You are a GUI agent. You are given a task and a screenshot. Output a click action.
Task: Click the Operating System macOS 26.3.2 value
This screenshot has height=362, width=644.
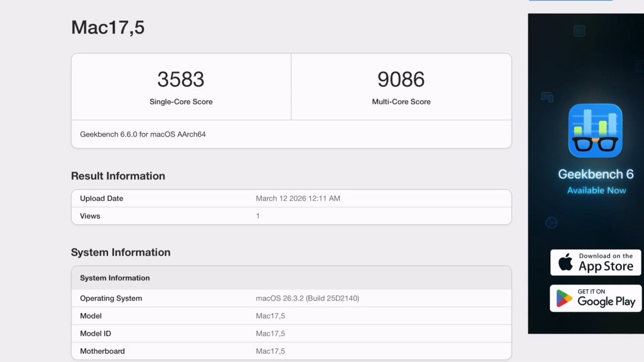pyautogui.click(x=307, y=298)
